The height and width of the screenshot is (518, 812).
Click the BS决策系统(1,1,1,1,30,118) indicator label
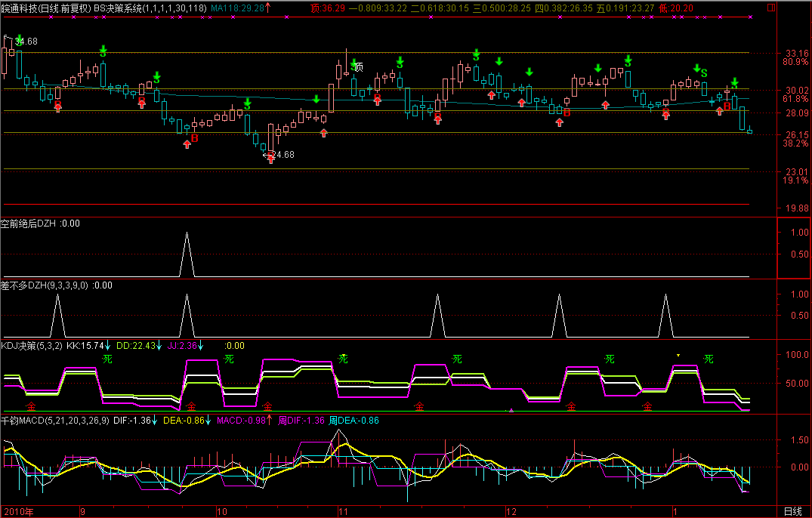(x=150, y=8)
